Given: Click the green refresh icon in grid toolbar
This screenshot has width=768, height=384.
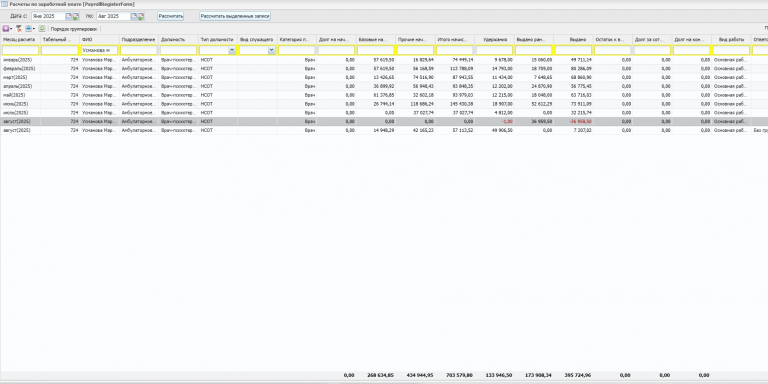Looking at the screenshot, I should pyautogui.click(x=42, y=29).
